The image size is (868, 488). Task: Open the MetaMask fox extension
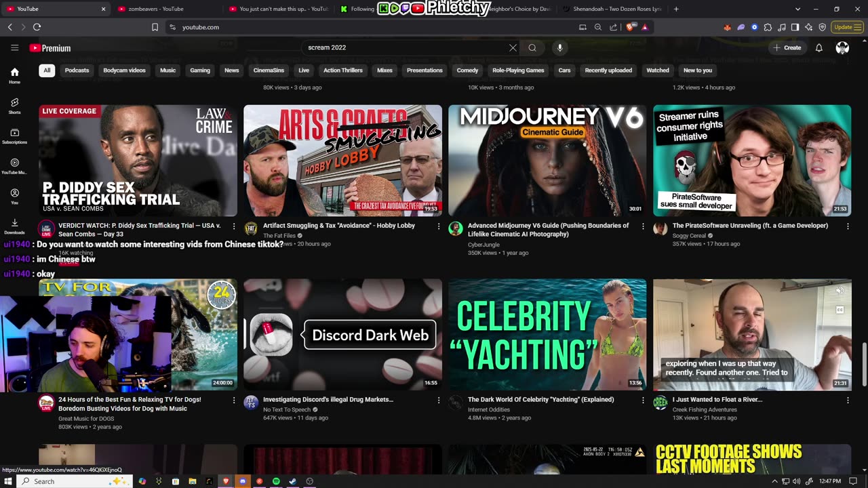click(728, 27)
